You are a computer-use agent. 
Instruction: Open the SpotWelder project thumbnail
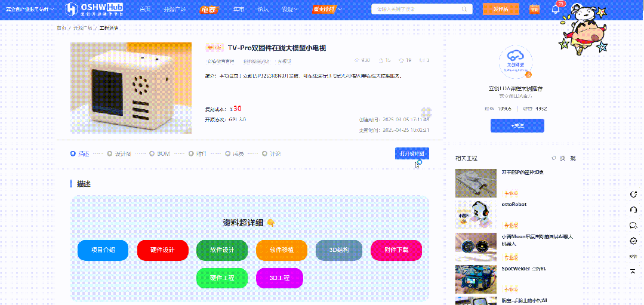point(476,279)
